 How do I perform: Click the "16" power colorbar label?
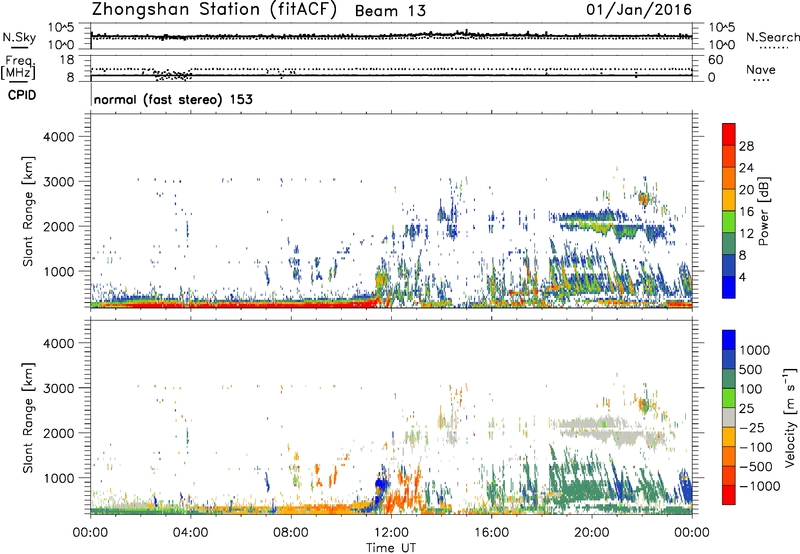746,212
